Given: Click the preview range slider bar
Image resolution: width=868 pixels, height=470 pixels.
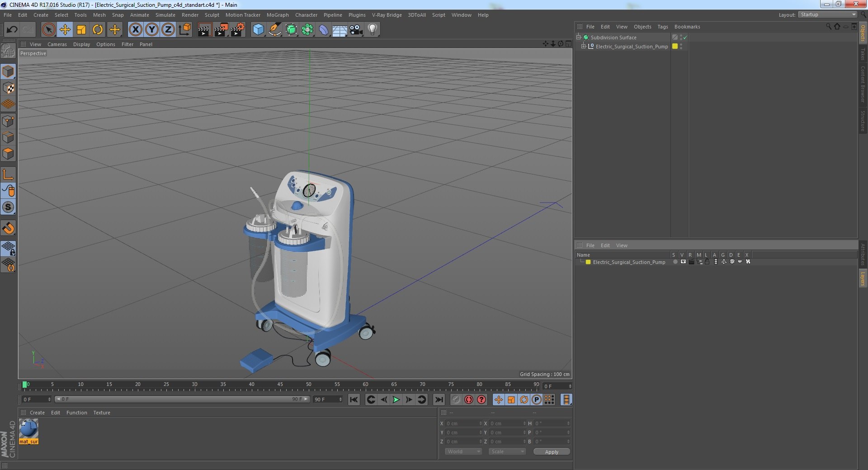Looking at the screenshot, I should click(x=182, y=399).
